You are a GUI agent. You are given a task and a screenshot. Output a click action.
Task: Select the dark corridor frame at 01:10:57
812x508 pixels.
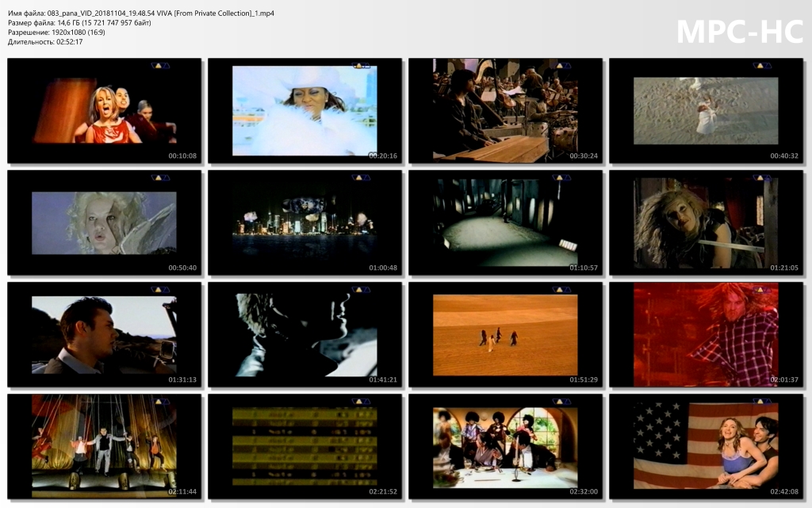coord(505,222)
